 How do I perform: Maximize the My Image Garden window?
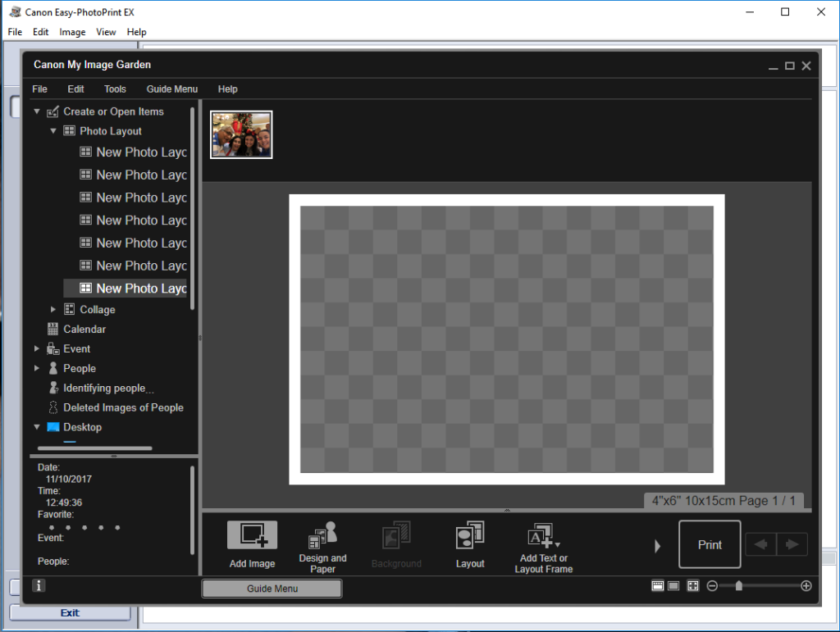point(790,66)
